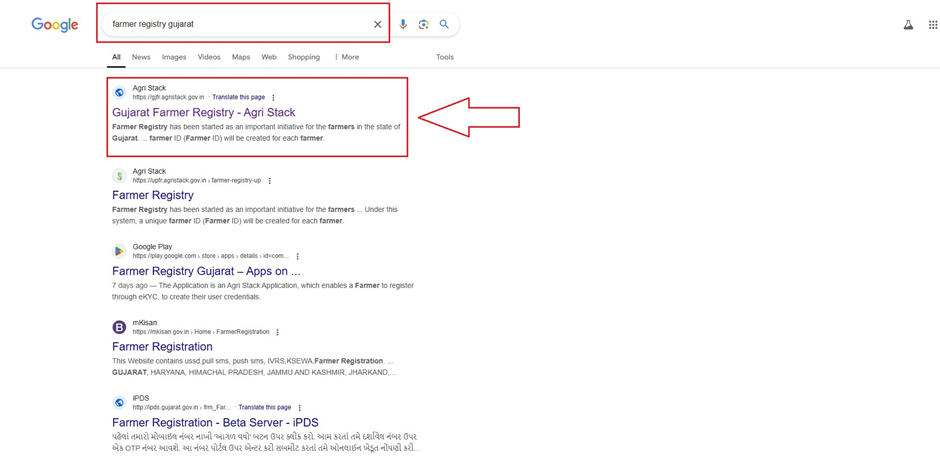
Task: Click the Google logo
Action: coord(55,25)
